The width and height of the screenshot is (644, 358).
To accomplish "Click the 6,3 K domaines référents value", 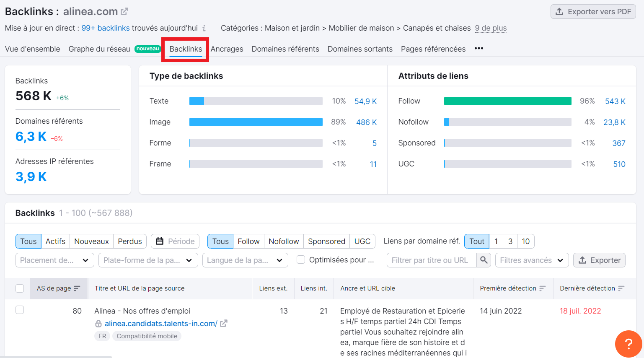I will (31, 136).
